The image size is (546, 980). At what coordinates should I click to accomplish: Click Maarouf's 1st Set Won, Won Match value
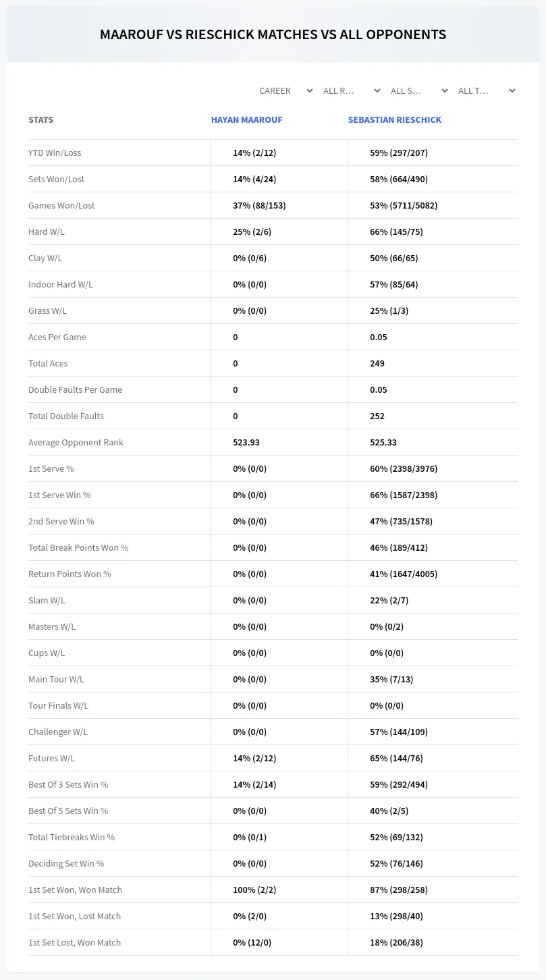254,890
